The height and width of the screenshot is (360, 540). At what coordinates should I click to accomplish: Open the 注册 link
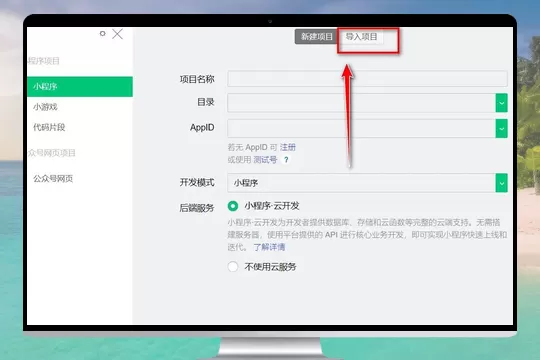coord(288,147)
